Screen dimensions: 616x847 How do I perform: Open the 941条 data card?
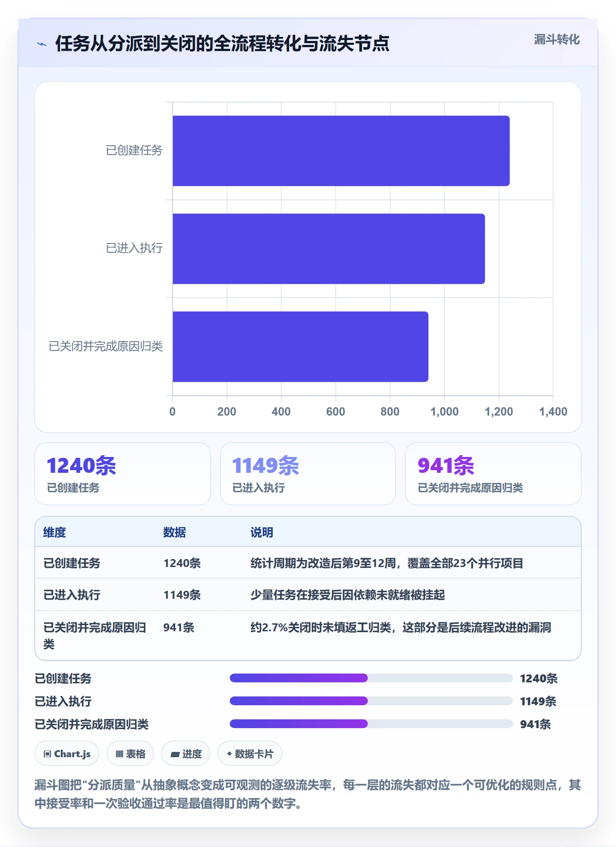tap(493, 474)
